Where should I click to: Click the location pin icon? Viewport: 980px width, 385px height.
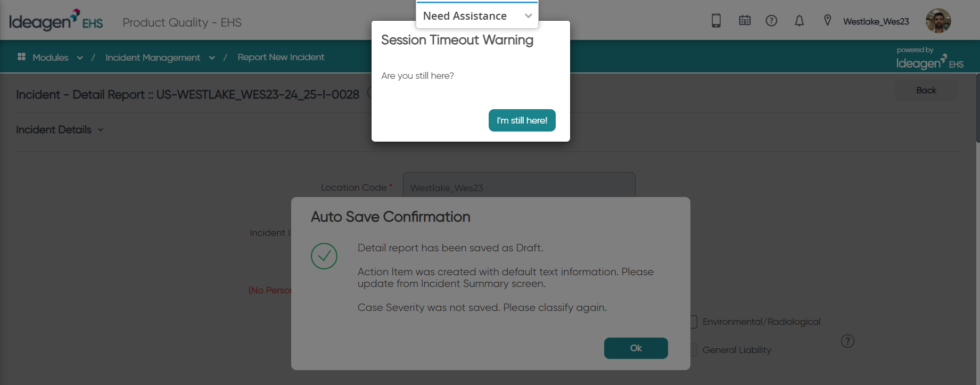pos(827,21)
